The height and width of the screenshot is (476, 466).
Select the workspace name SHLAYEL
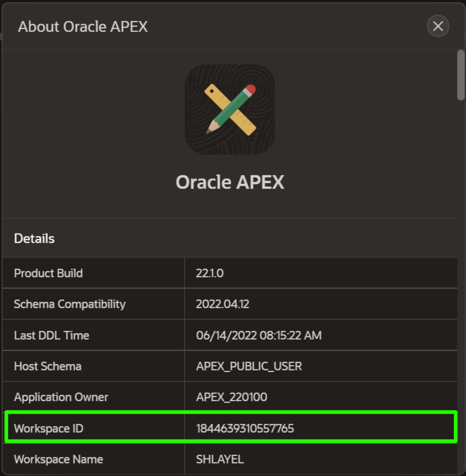point(220,459)
